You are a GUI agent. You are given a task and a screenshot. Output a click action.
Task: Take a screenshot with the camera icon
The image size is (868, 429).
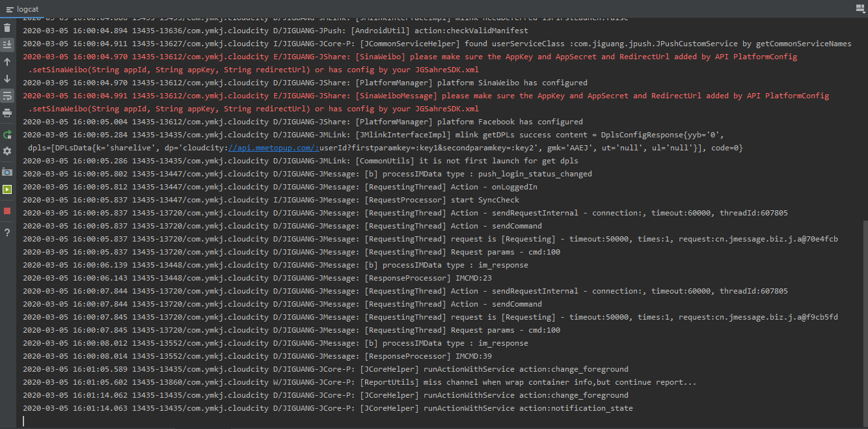[7, 172]
